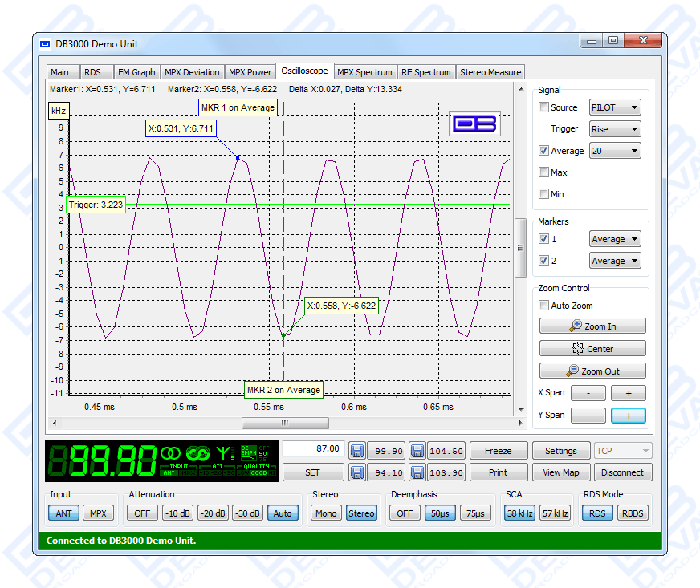Open Marker 1 Average dropdown

coord(615,239)
